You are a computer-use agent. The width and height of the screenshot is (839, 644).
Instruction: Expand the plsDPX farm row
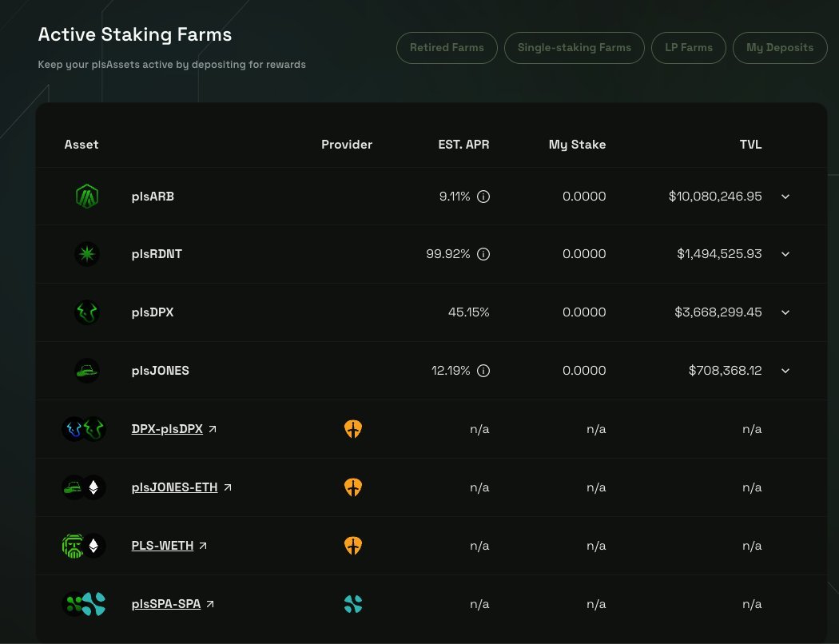785,312
